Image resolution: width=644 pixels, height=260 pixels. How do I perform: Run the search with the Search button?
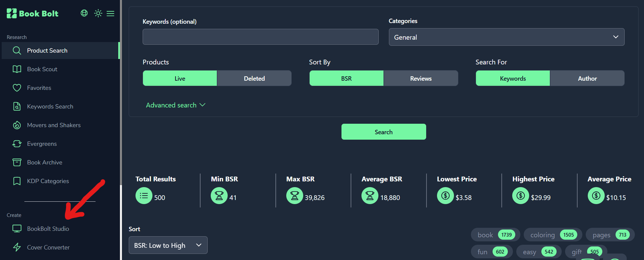383,132
